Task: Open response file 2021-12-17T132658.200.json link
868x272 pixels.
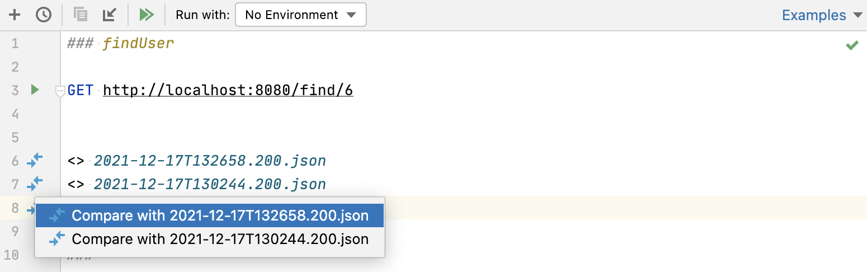Action: click(x=210, y=161)
